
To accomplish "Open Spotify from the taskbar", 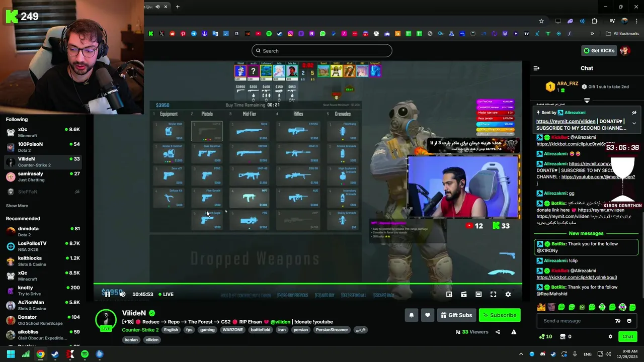I will [85, 354].
